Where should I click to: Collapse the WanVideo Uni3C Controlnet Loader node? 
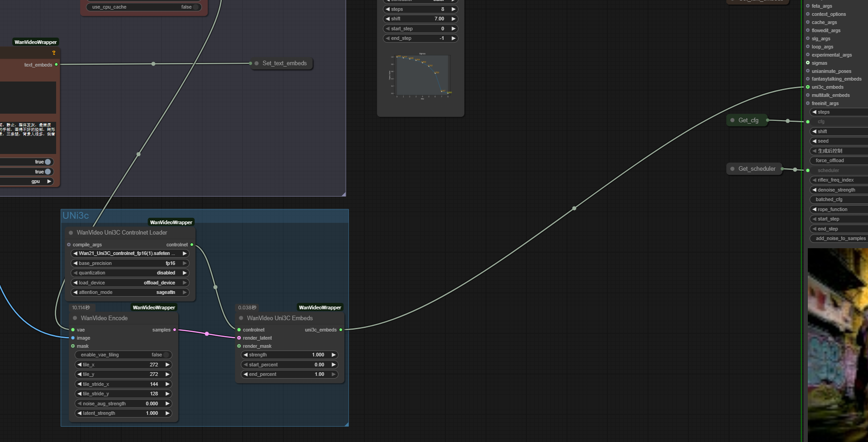(71, 233)
